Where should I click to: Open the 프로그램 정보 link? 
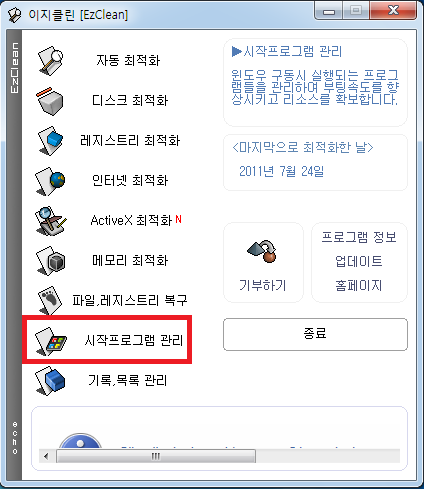pyautogui.click(x=359, y=237)
